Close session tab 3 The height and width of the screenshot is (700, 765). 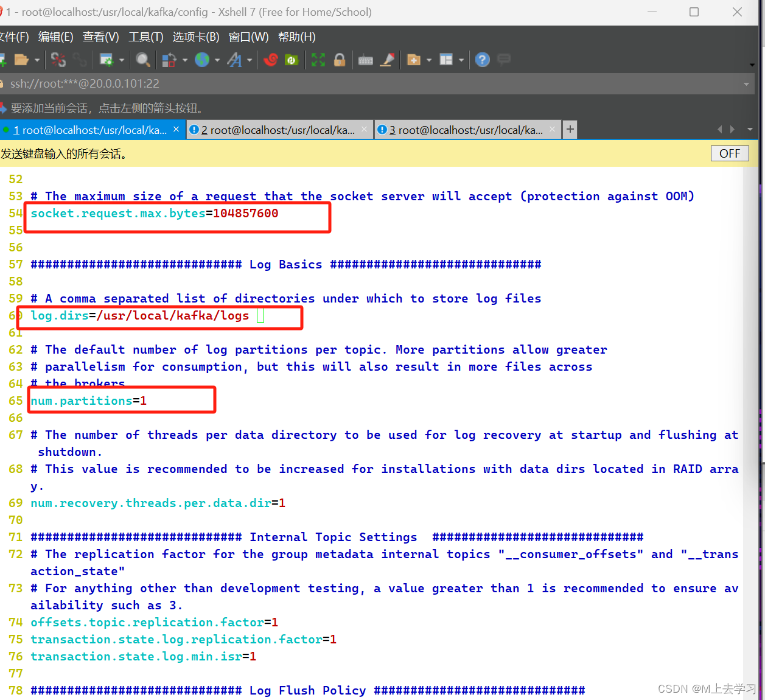click(x=552, y=129)
